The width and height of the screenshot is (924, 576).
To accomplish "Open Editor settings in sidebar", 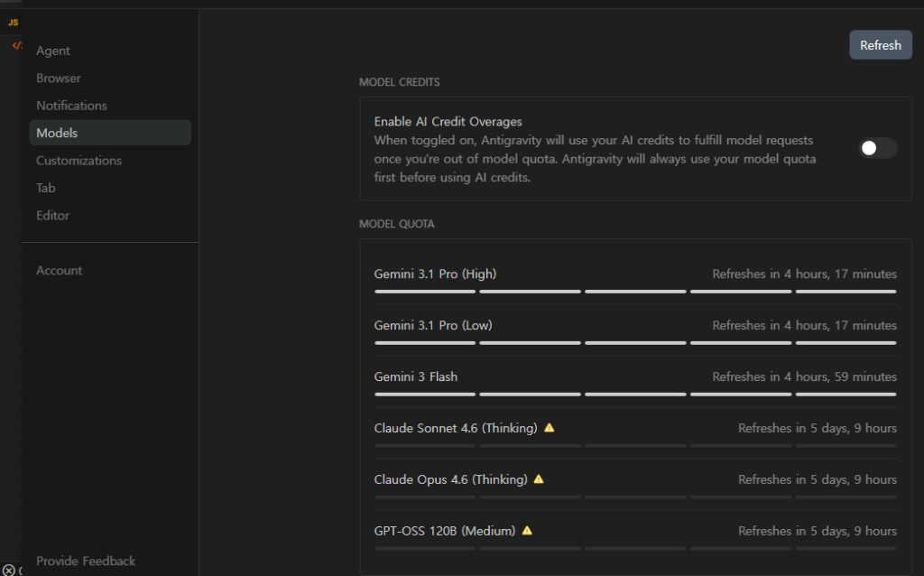I will [x=52, y=216].
